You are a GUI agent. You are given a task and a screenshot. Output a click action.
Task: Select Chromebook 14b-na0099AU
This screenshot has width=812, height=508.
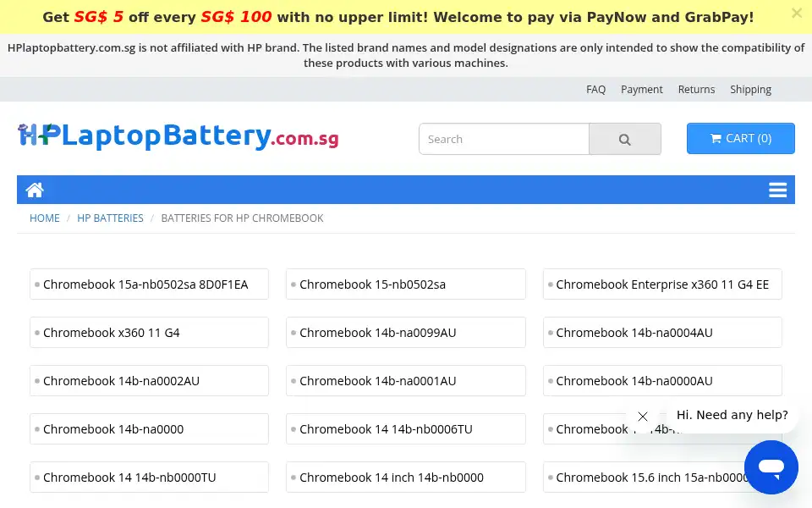click(405, 332)
